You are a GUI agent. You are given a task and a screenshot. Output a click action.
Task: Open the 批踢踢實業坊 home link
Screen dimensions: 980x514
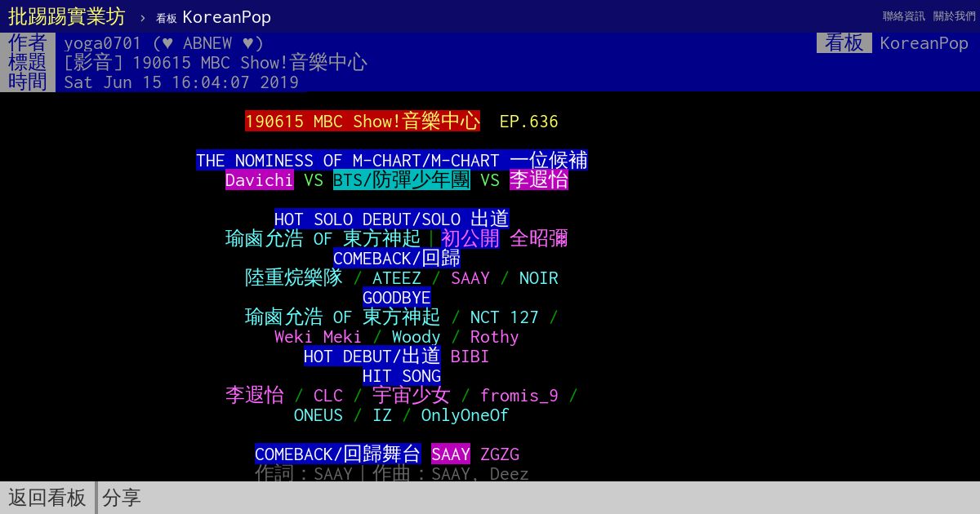pyautogui.click(x=67, y=16)
